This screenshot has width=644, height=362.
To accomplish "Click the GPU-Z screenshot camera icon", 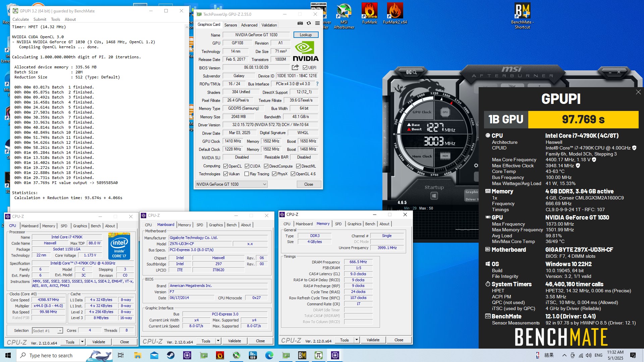I will point(300,23).
